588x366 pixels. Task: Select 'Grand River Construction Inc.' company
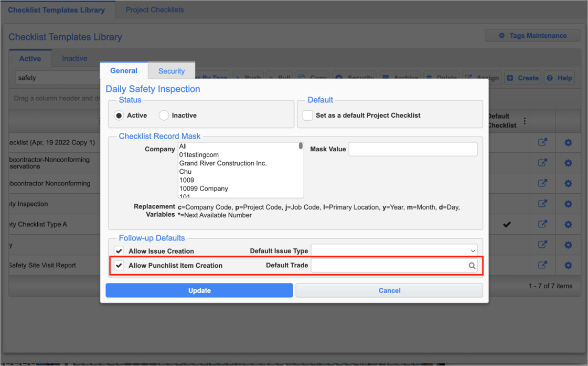point(223,163)
